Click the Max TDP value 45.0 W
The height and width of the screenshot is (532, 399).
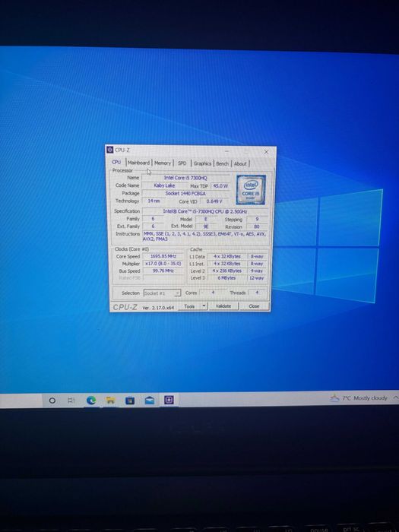coord(220,186)
